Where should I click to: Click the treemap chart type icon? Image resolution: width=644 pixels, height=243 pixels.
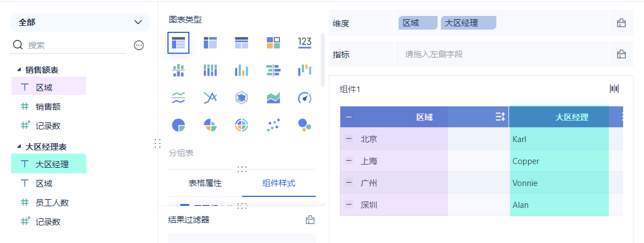click(x=273, y=42)
